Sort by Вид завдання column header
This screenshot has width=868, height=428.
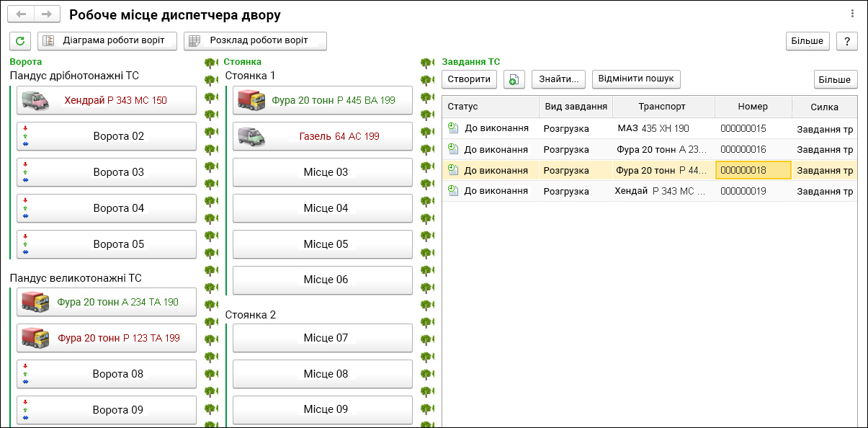576,107
